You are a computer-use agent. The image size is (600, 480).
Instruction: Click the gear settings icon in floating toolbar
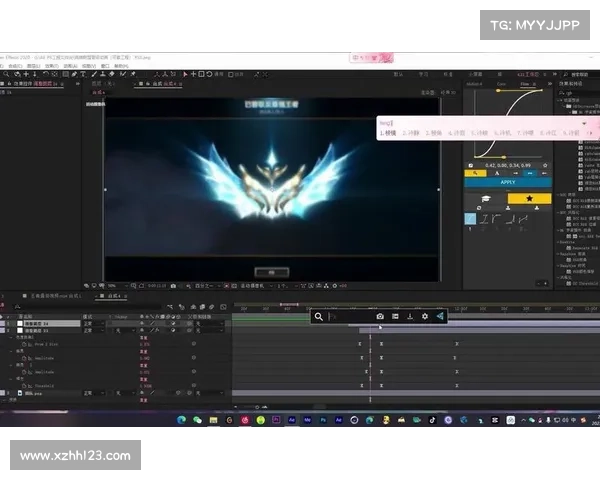point(425,316)
